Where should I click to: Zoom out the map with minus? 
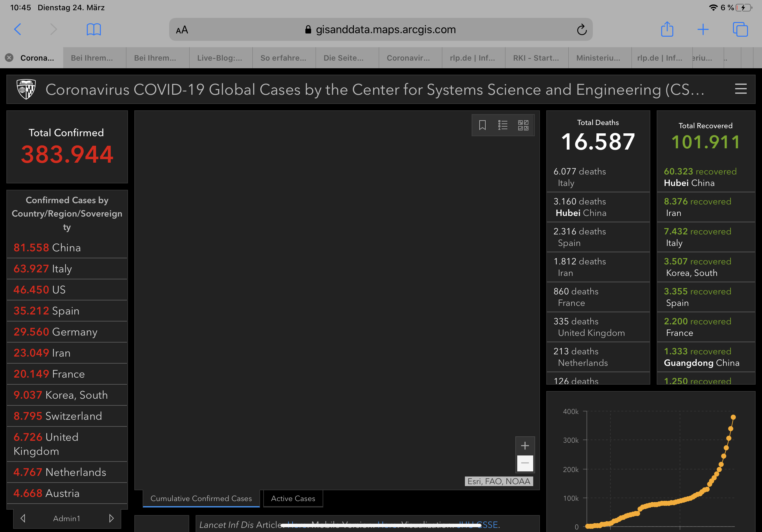525,463
